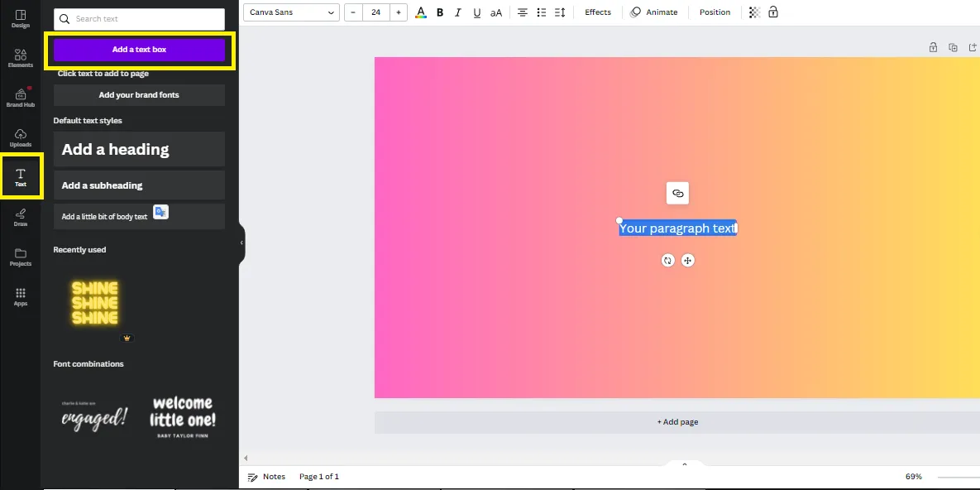Click the translate icon beside body text

[160, 212]
